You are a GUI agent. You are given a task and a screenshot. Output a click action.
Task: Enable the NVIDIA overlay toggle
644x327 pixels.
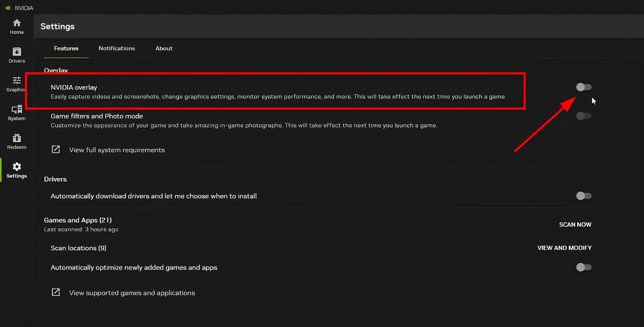pyautogui.click(x=584, y=87)
